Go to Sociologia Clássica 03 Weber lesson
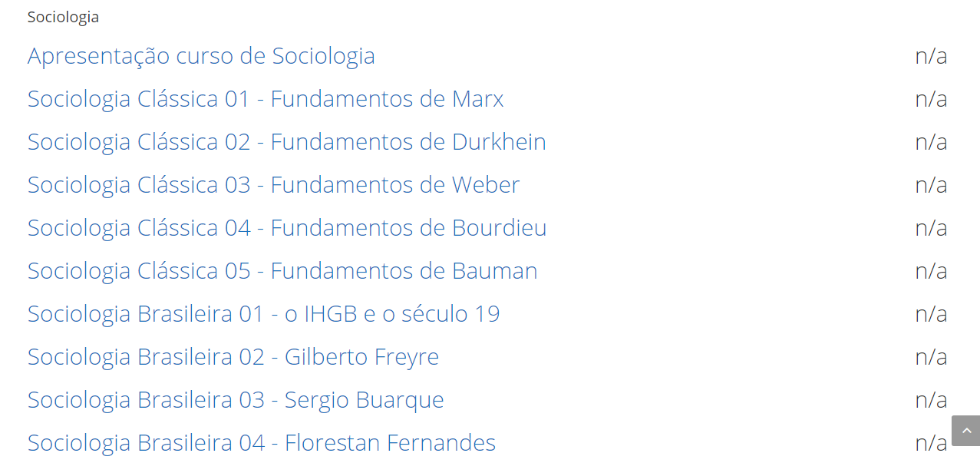The width and height of the screenshot is (980, 463). click(273, 185)
